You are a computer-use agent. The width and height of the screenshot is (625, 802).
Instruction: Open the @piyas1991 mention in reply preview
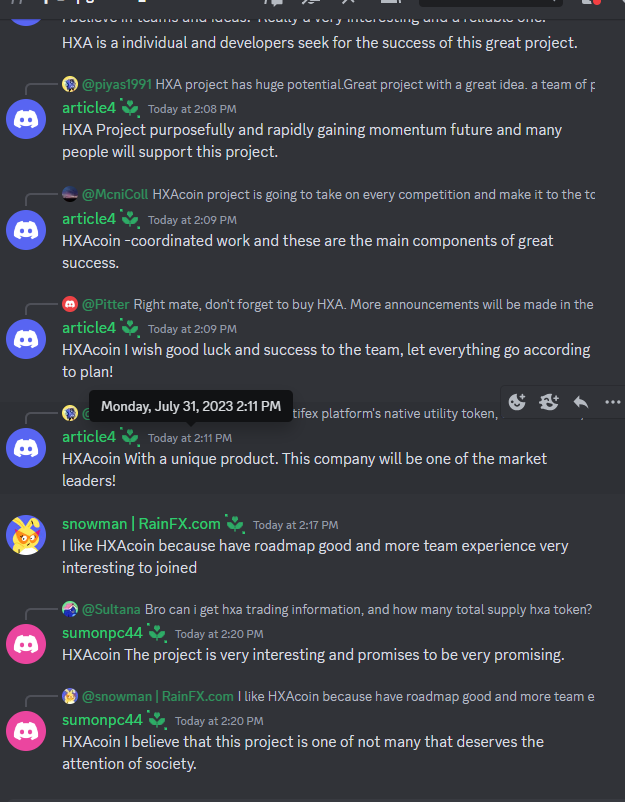117,84
